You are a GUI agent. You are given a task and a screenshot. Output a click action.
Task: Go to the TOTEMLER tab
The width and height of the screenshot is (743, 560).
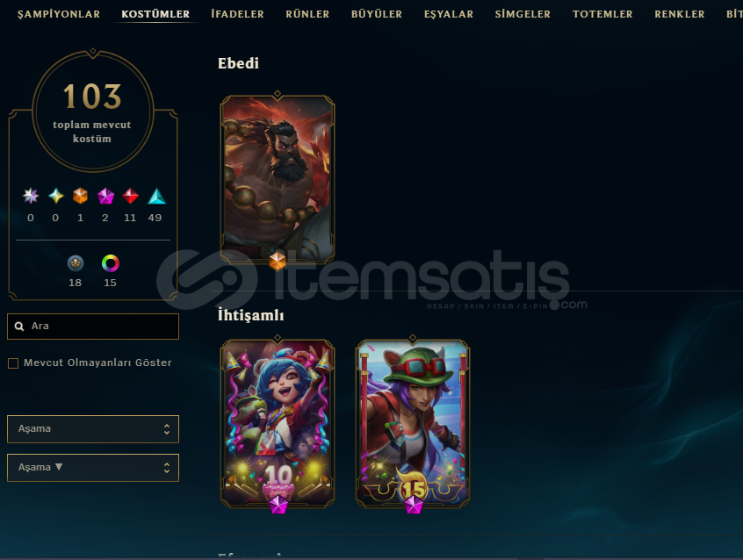coord(602,14)
